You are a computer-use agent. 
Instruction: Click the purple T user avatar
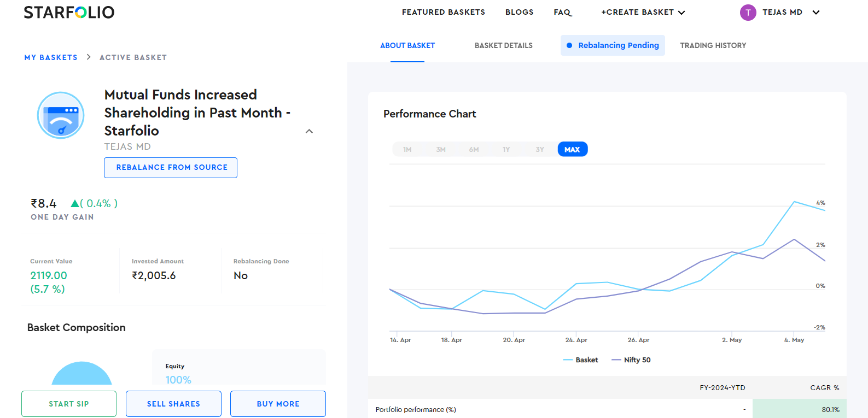748,12
